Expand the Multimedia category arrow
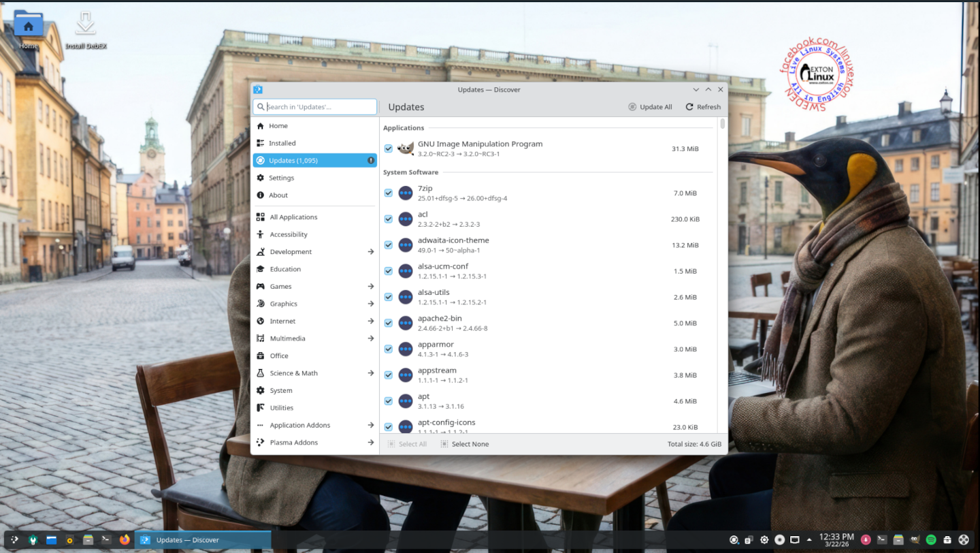Viewport: 980px width, 553px height. tap(371, 338)
